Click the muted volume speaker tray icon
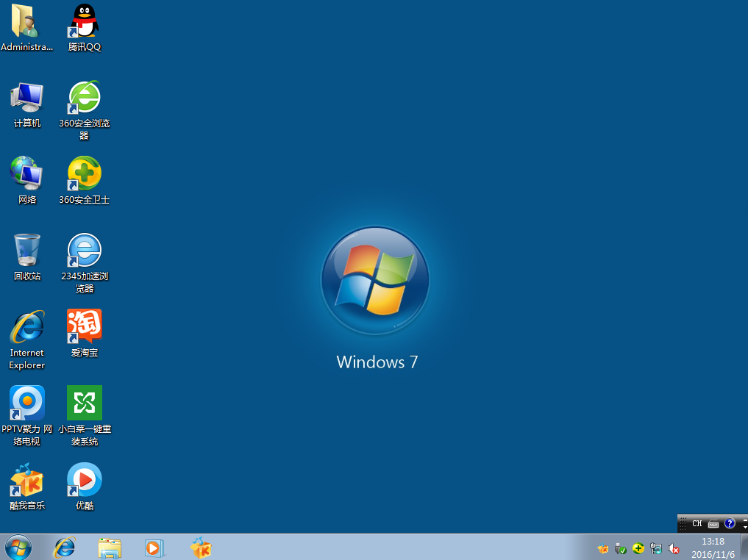Screen dimensions: 748x560 673,549
